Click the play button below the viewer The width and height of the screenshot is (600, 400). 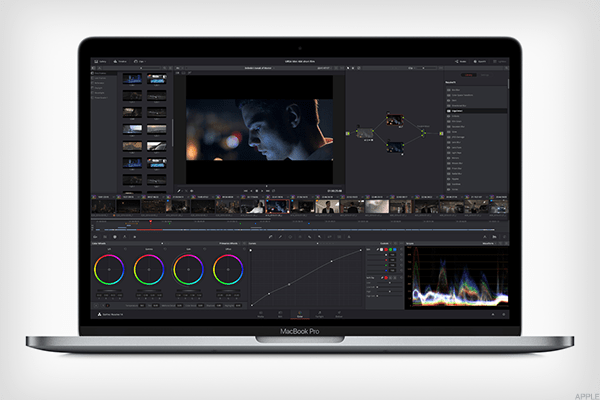pos(260,190)
